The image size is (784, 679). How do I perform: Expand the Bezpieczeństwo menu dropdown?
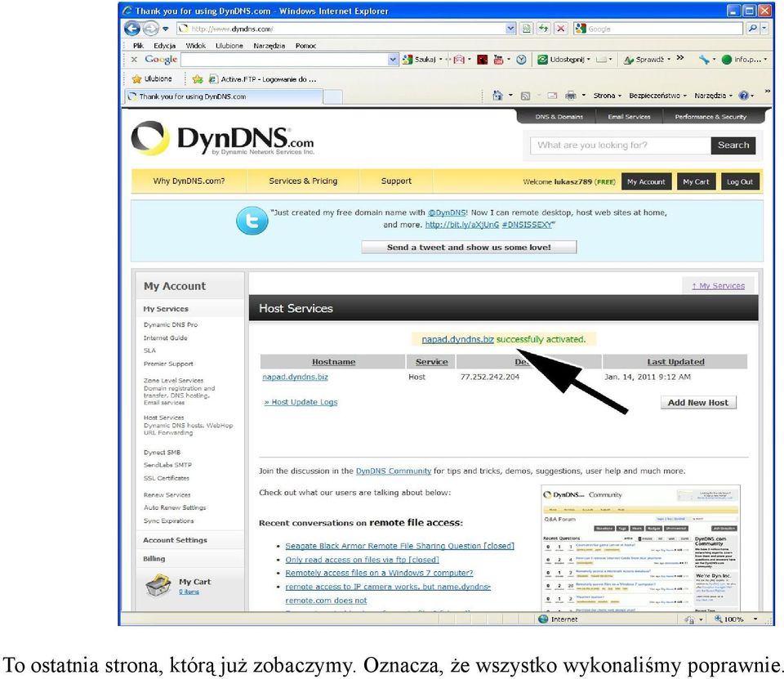[684, 96]
